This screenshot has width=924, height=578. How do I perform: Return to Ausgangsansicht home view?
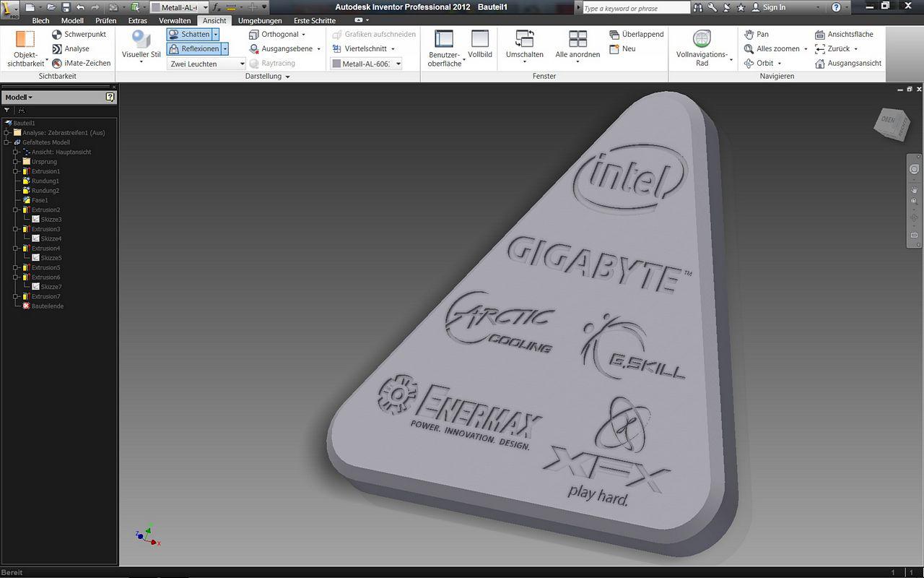(x=848, y=64)
